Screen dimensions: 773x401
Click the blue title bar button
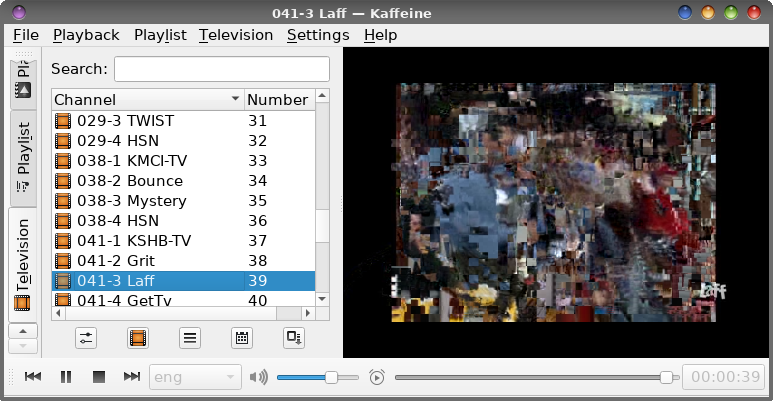tap(685, 12)
